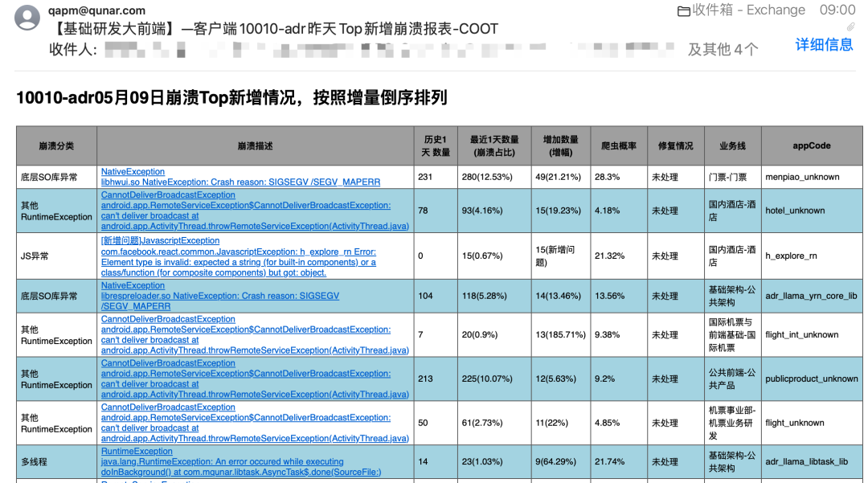
Task: Click sender address qapm@qunar.com
Action: point(97,10)
